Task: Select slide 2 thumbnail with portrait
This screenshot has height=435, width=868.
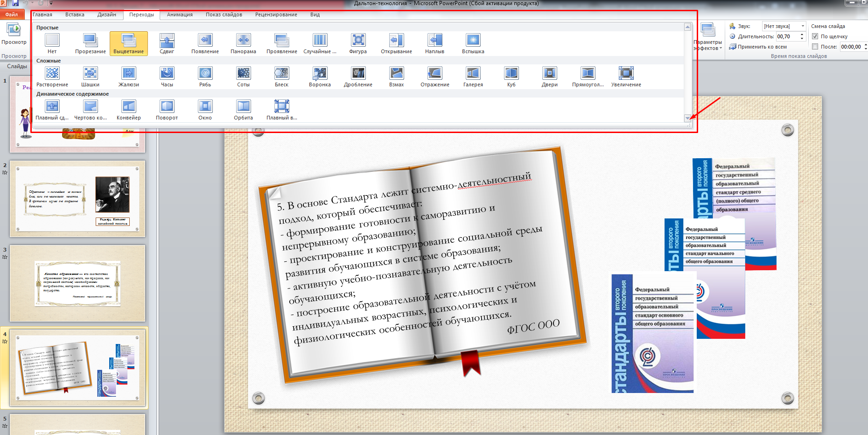Action: click(x=77, y=199)
